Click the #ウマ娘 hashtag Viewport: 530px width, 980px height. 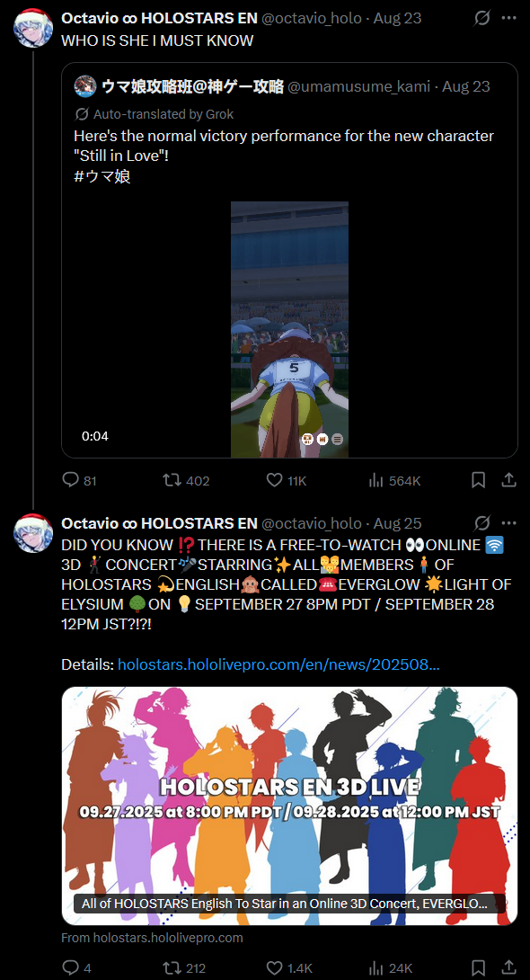pos(102,177)
